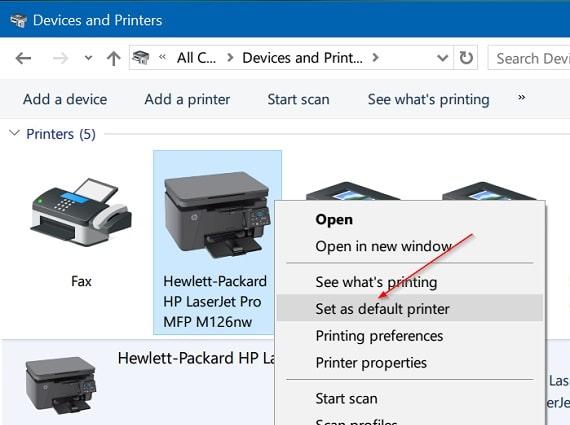The width and height of the screenshot is (570, 425).
Task: Select the Fax device icon
Action: point(81,212)
